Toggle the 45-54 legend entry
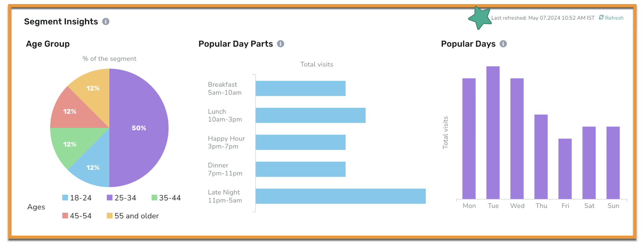Image resolution: width=644 pixels, height=245 pixels. coord(77,216)
